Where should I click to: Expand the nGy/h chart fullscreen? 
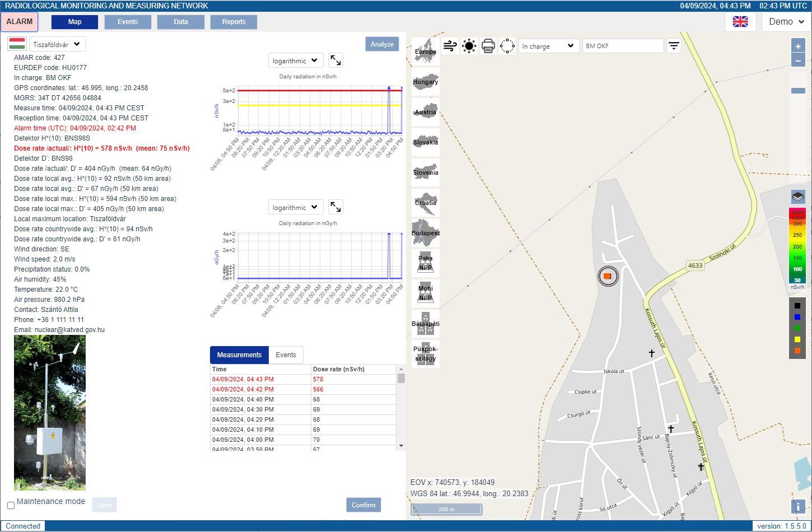pos(335,207)
